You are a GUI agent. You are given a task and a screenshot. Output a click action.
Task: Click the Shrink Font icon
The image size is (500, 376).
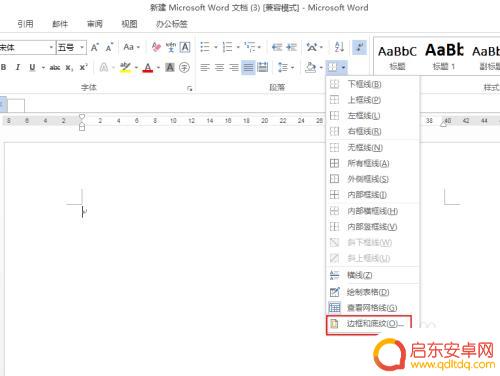pos(109,47)
